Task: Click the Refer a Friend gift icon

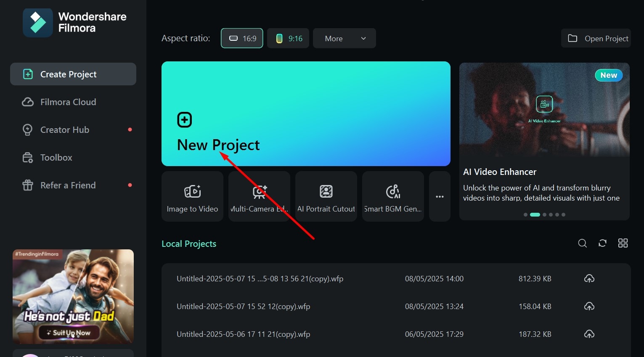Action: pyautogui.click(x=28, y=185)
